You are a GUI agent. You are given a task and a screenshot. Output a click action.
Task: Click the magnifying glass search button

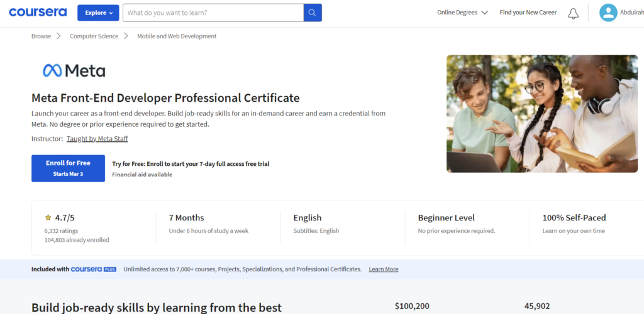pyautogui.click(x=313, y=13)
